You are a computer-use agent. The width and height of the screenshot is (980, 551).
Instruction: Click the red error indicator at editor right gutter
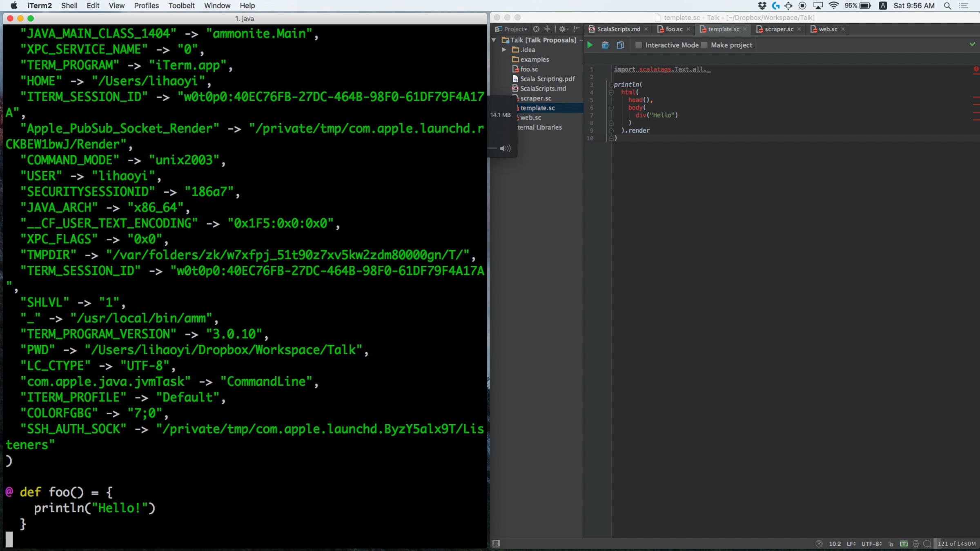click(976, 69)
